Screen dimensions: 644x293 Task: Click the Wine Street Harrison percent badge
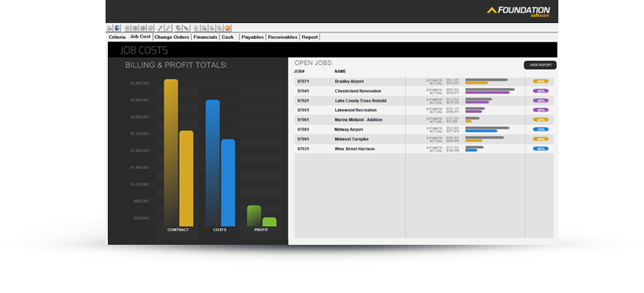[541, 148]
